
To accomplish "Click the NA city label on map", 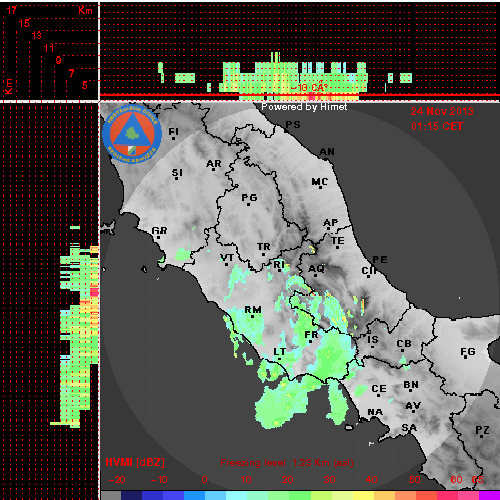I will 375,412.
